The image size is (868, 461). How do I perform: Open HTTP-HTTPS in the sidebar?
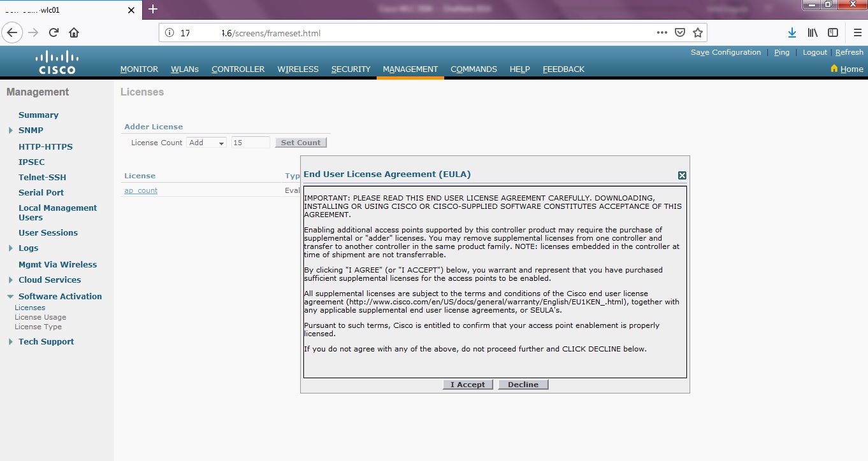click(x=45, y=146)
